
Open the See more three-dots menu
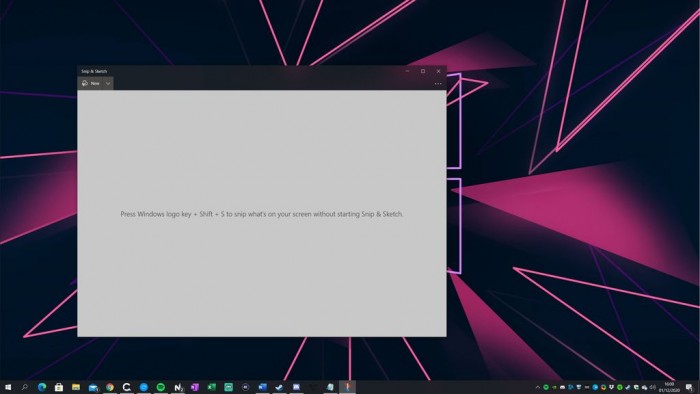(x=438, y=83)
